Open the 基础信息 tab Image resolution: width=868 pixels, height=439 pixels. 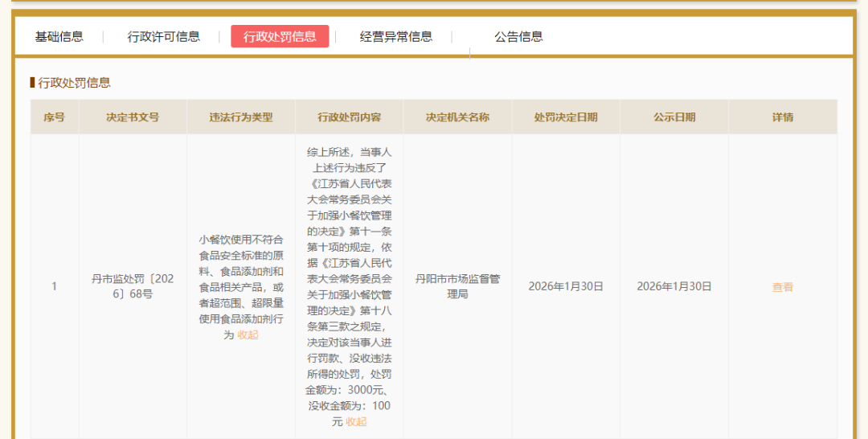click(59, 36)
